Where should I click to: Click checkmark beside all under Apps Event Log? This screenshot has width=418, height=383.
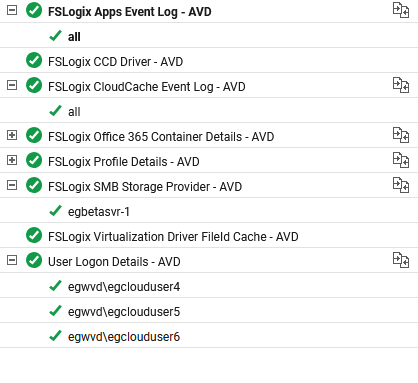pyautogui.click(x=55, y=35)
